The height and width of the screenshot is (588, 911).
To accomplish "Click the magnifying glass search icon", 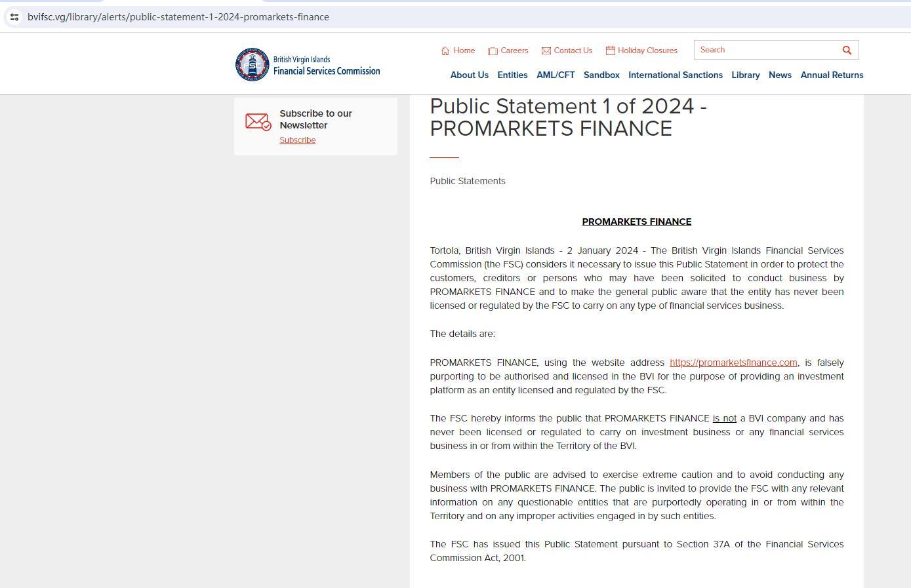I will [x=847, y=50].
